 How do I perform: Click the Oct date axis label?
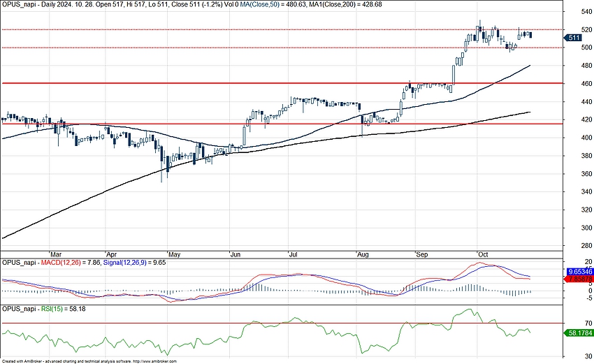point(483,254)
